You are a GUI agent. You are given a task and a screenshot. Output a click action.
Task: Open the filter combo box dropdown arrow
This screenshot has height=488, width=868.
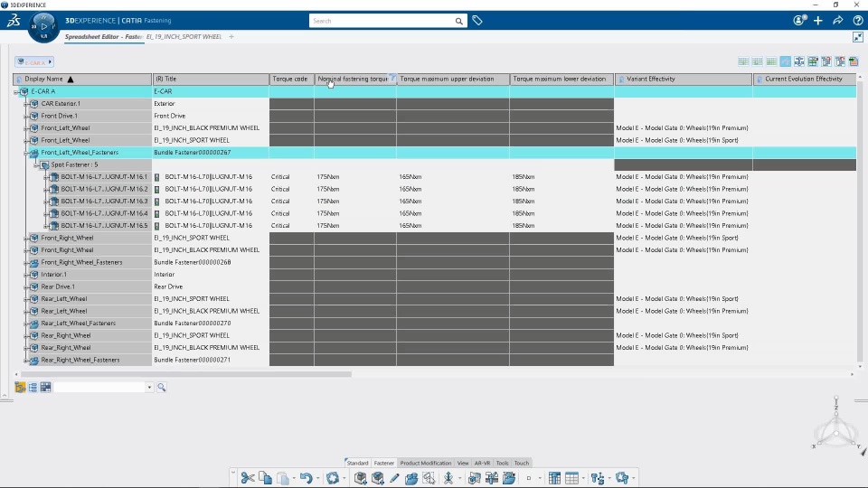149,388
